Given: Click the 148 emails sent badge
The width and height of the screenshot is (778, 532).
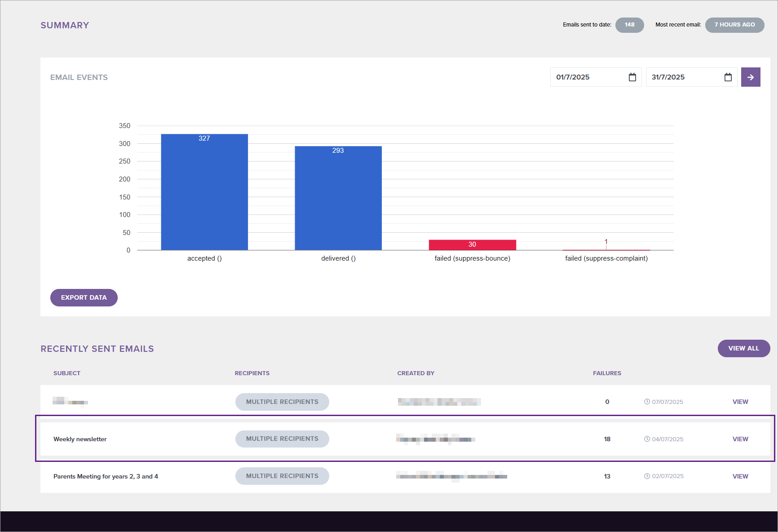Looking at the screenshot, I should click(629, 25).
